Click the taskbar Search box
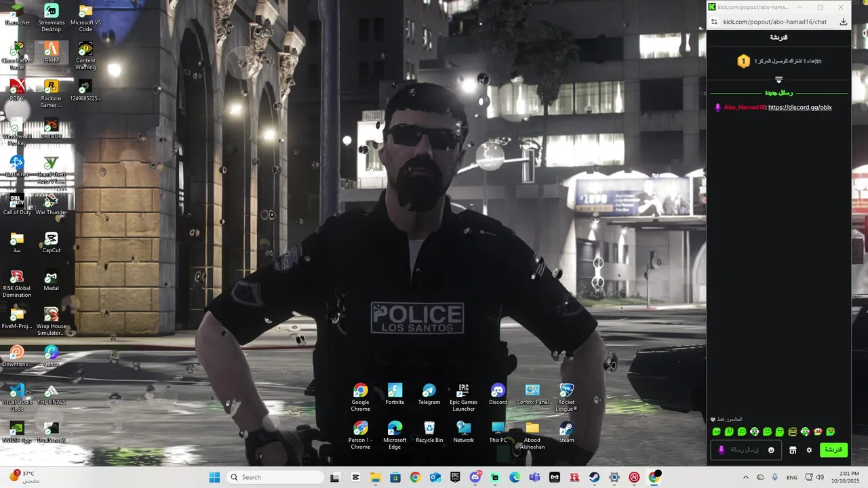This screenshot has height=488, width=868. pos(274,477)
